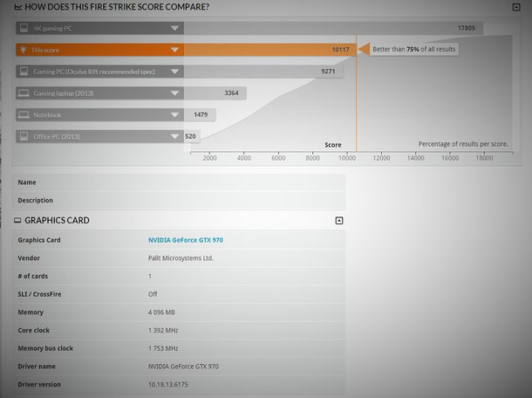
Task: Click the desktop icon beside Office PC (2013)
Action: pos(24,136)
